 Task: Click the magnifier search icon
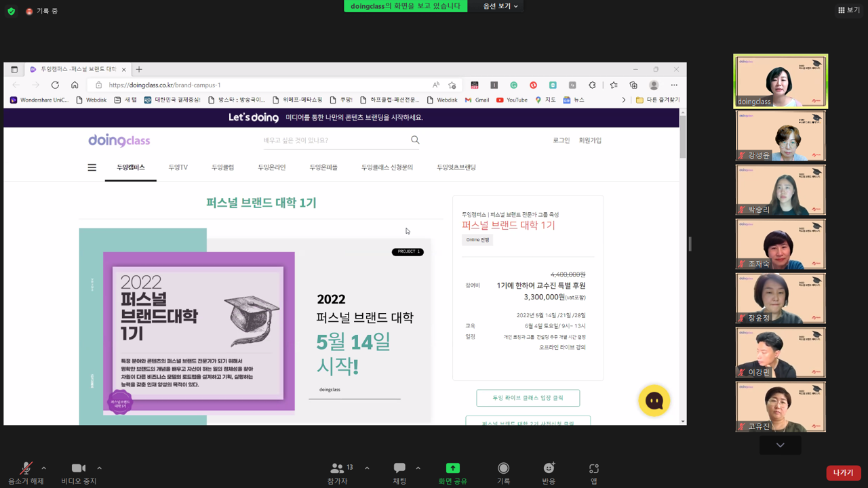(x=415, y=140)
